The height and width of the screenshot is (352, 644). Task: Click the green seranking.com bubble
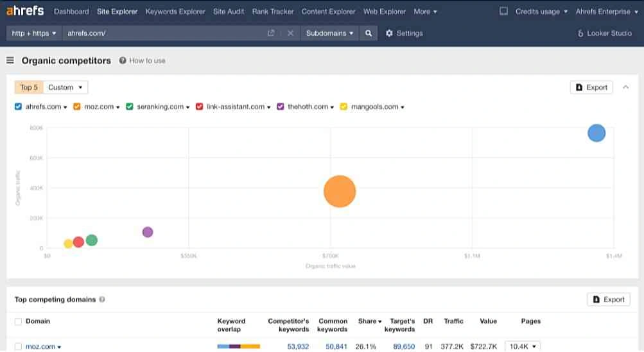click(x=92, y=240)
